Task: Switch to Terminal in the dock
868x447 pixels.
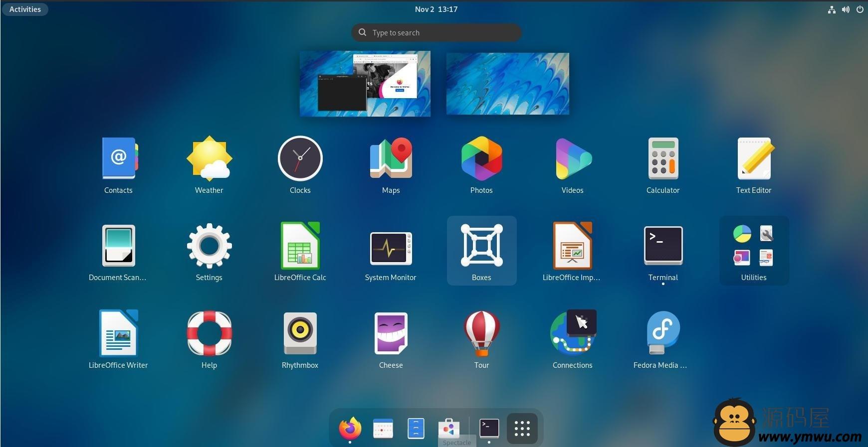Action: pos(489,428)
